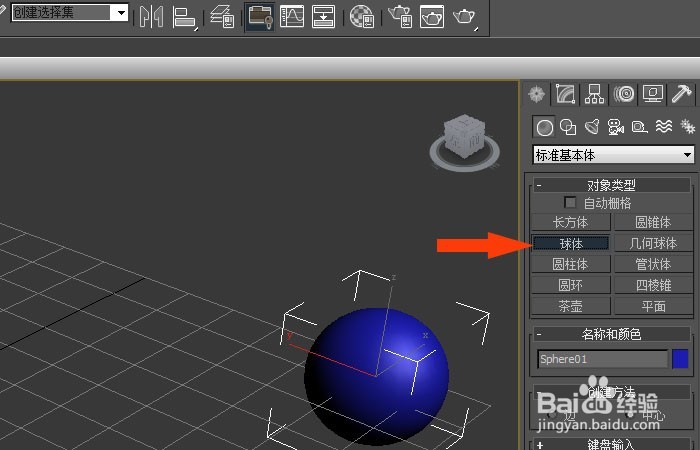Select the Geometry category icon
This screenshot has width=700, height=450.
[x=544, y=127]
